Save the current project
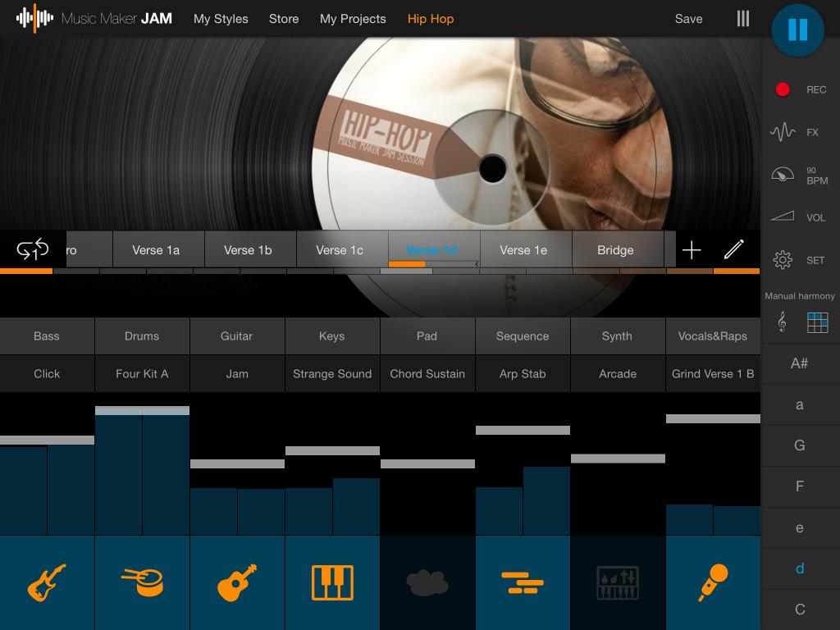The image size is (840, 630). pyautogui.click(x=688, y=18)
